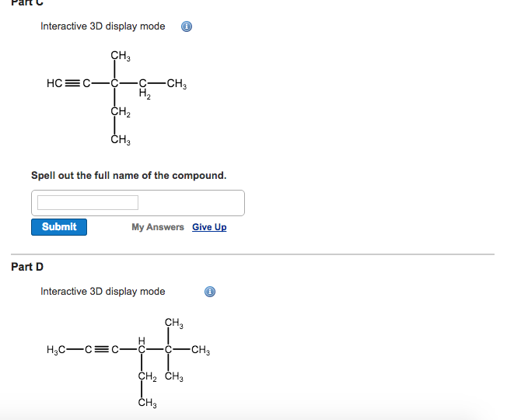Screen dimensions: 507x420
Task: Click the info icon in Part C
Action: (187, 26)
